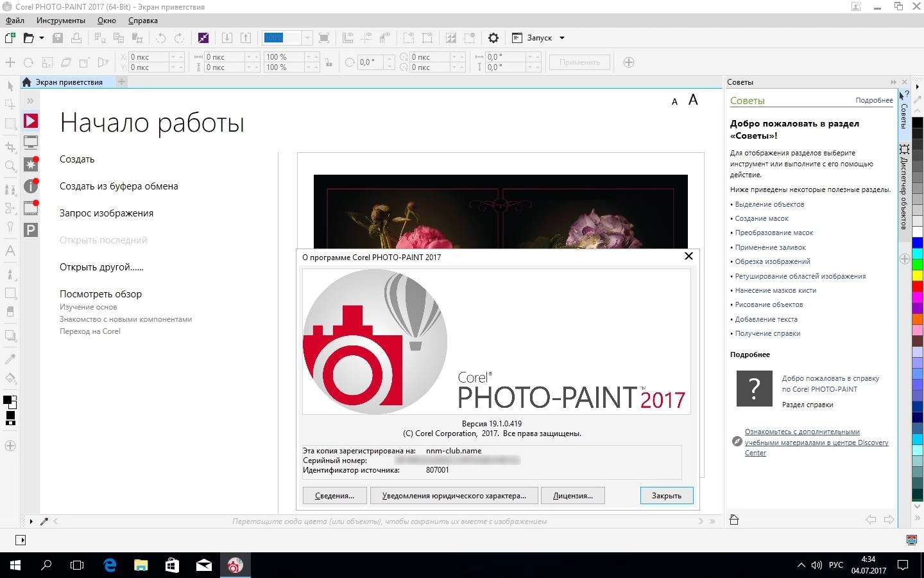Screen dimensions: 924x578
Task: Open File Explorer from taskbar
Action: tap(141, 565)
